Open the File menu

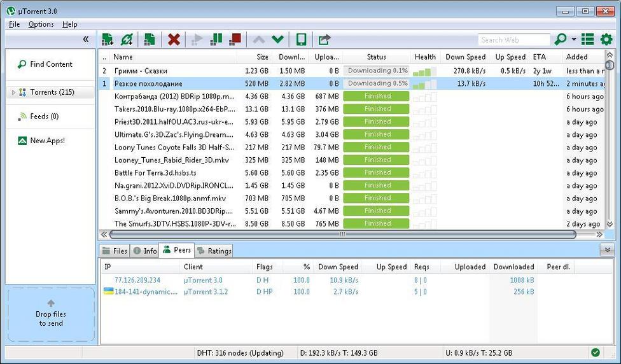click(14, 24)
